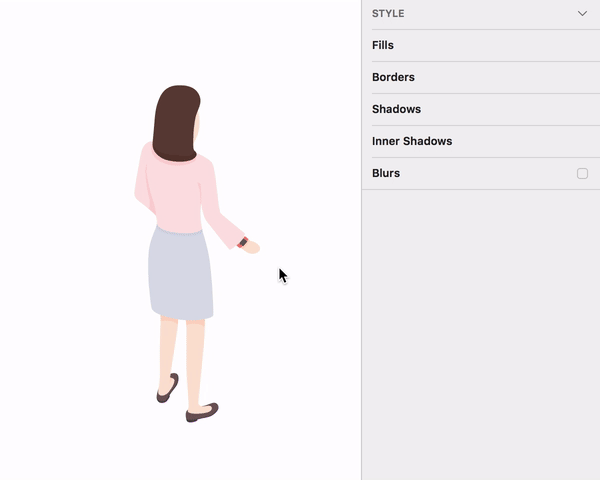The height and width of the screenshot is (480, 600).
Task: Collapse the STYLE section chevron
Action: (582, 14)
